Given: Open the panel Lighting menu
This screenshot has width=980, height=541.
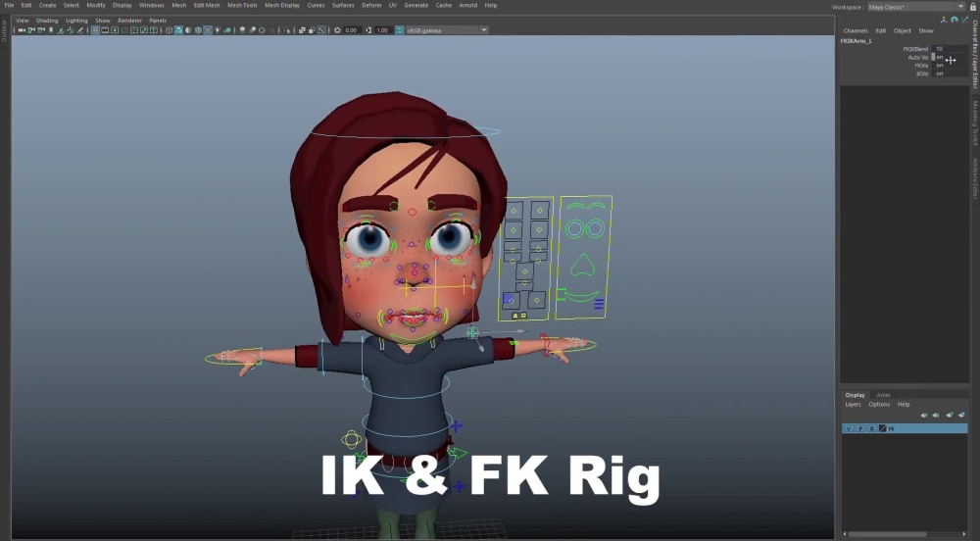Looking at the screenshot, I should coord(76,21).
